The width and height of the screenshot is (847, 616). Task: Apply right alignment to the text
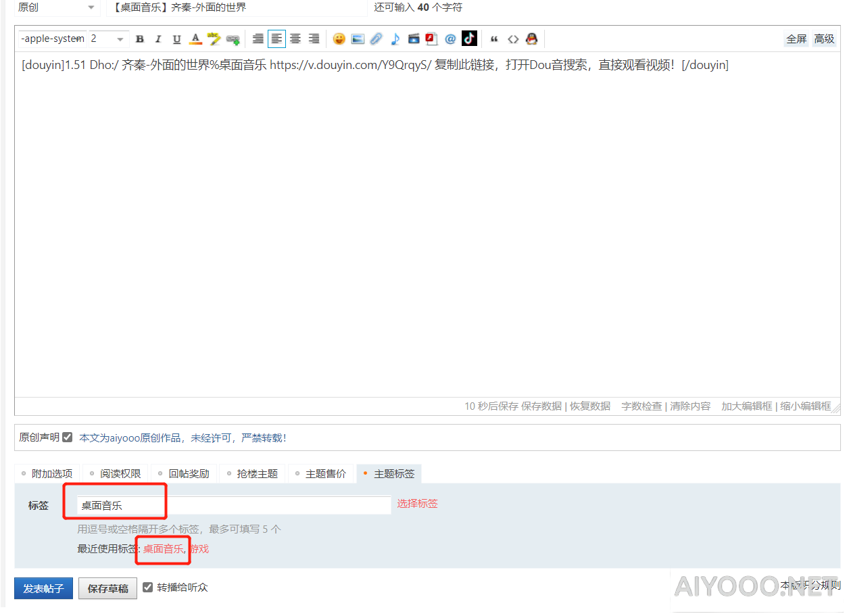(x=314, y=39)
